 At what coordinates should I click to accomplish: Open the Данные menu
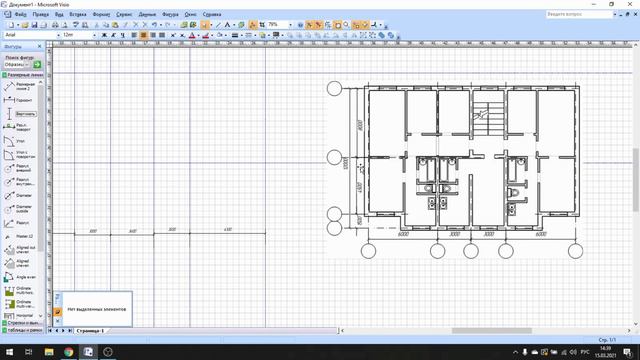[x=147, y=14]
